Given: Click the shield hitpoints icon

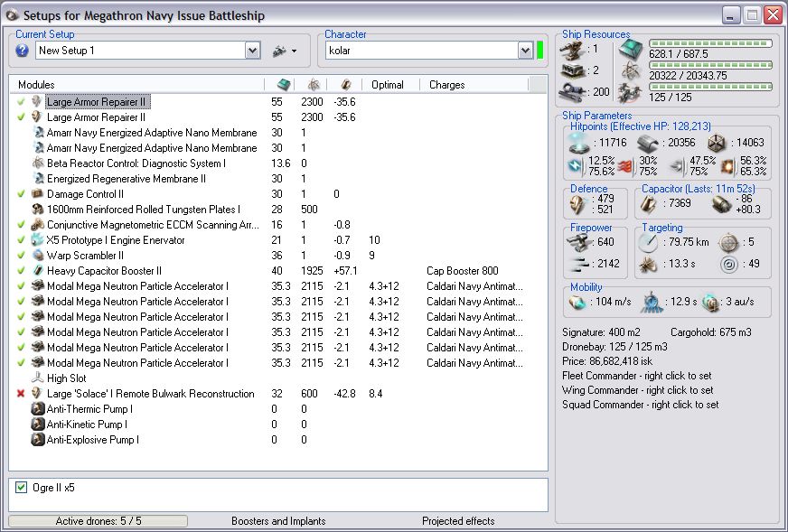Looking at the screenshot, I should (578, 142).
